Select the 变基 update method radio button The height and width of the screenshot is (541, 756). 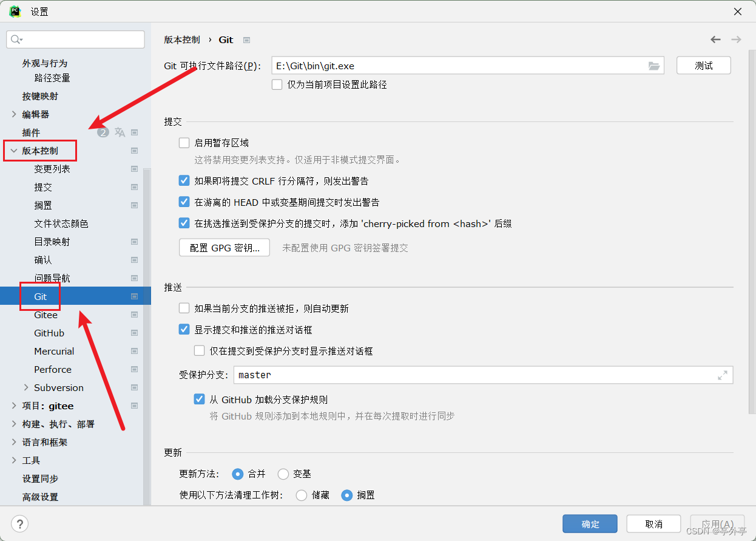[283, 474]
